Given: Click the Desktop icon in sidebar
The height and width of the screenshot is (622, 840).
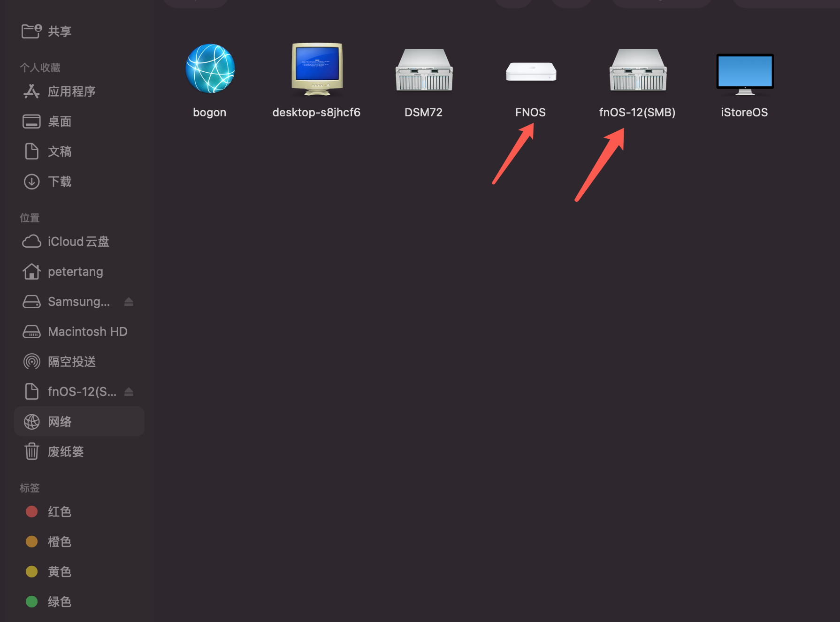Looking at the screenshot, I should (31, 121).
